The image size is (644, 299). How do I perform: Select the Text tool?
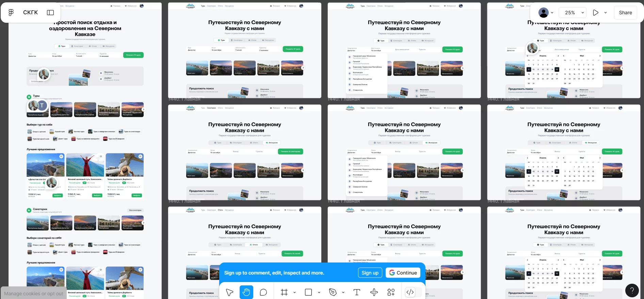tap(357, 292)
